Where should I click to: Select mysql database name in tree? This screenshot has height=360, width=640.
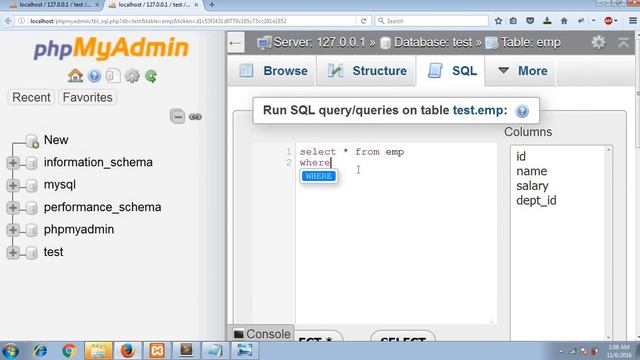tap(60, 185)
